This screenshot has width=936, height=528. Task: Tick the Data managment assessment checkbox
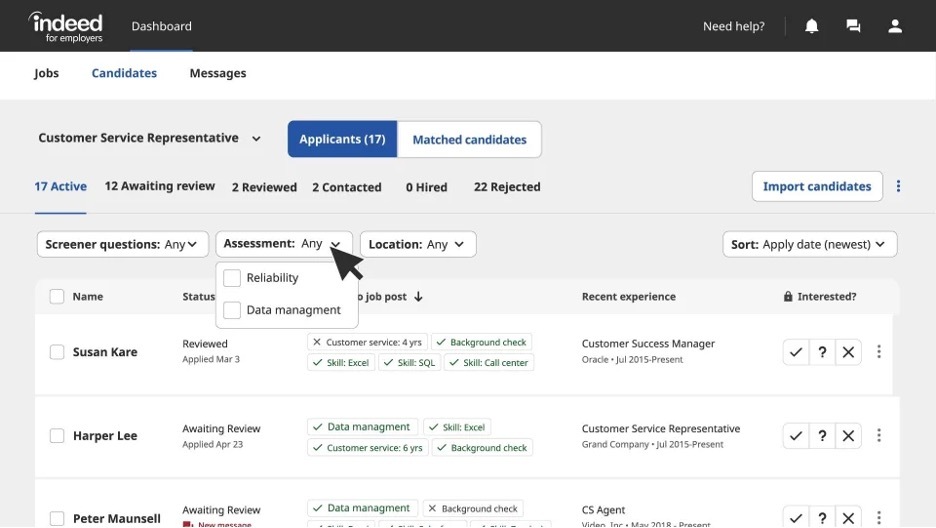(232, 310)
